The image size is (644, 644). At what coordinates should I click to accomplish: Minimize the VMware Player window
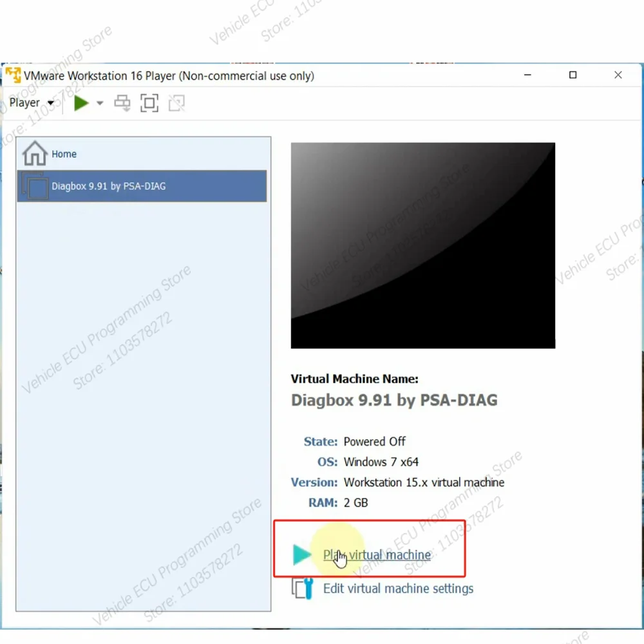pyautogui.click(x=527, y=75)
